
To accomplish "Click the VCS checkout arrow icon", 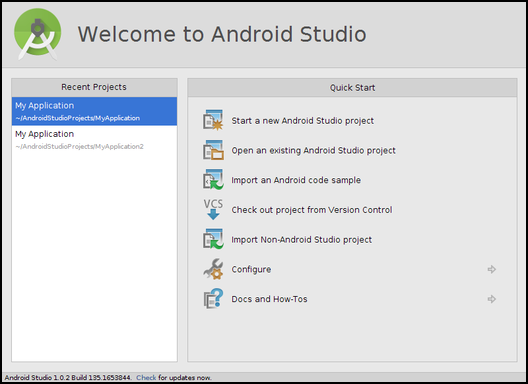I will click(213, 209).
